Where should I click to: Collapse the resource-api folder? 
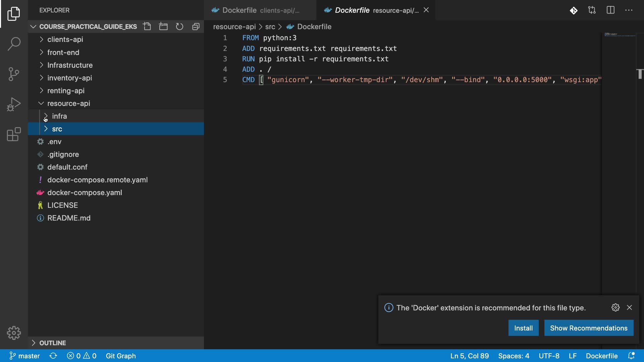68,104
